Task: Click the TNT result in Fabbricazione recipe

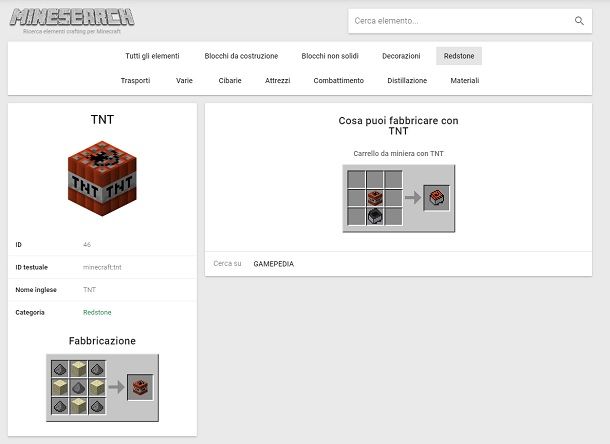Action: click(140, 387)
